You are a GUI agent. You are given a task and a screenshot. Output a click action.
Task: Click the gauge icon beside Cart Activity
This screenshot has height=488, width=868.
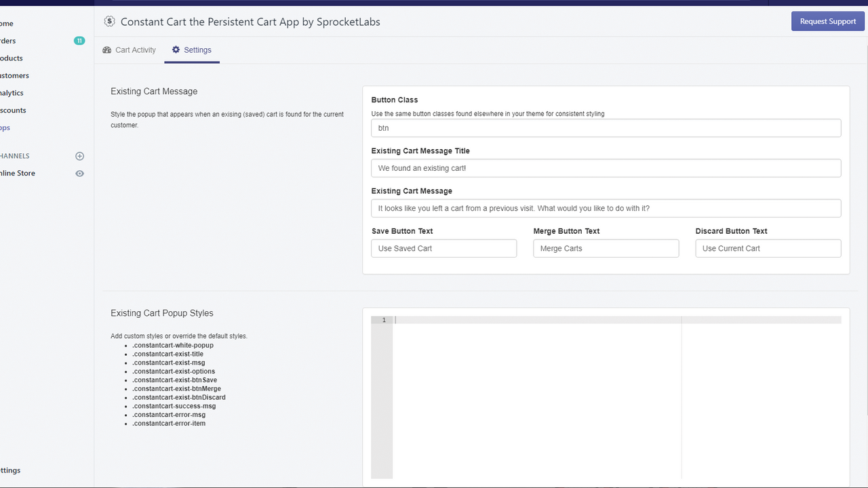pos(106,49)
